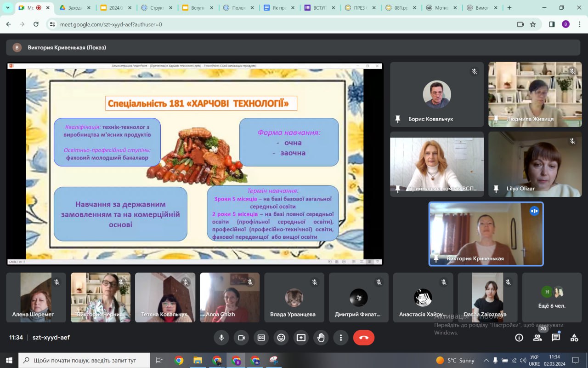Switch to the '2024.0' Slides tab
588x368 pixels.
pyautogui.click(x=116, y=8)
